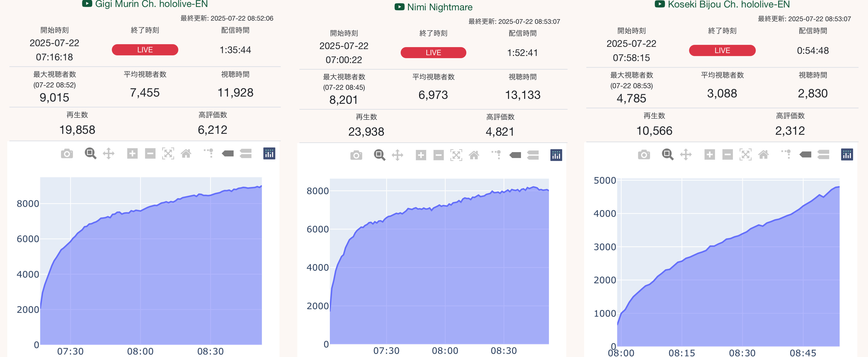Click play count value 19,858
This screenshot has width=868, height=357.
point(77,130)
